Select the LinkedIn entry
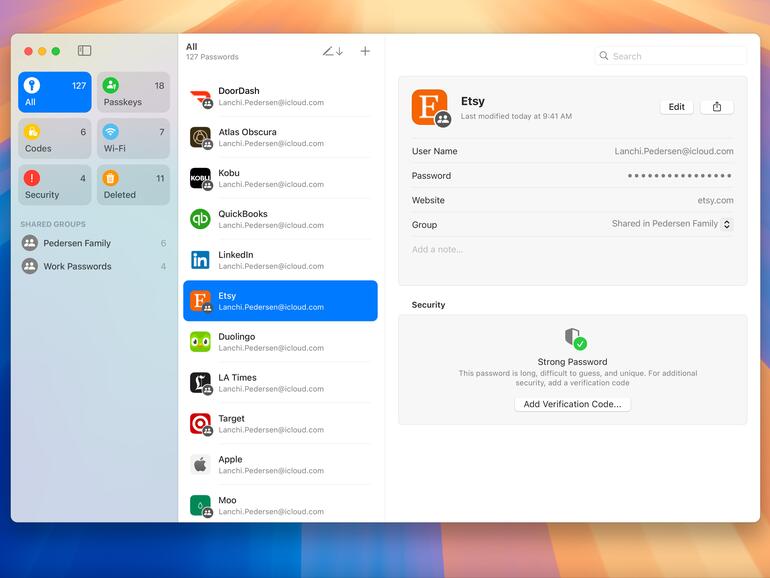770x578 pixels. coord(280,260)
